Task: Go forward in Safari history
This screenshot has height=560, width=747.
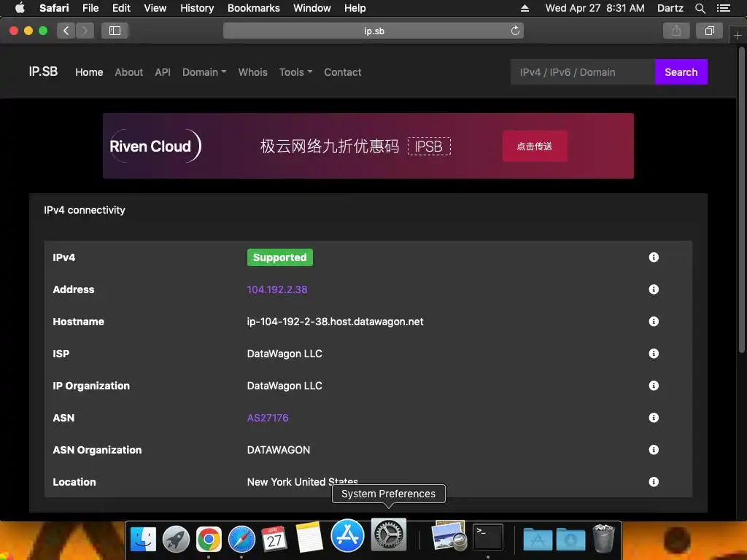Action: point(85,31)
